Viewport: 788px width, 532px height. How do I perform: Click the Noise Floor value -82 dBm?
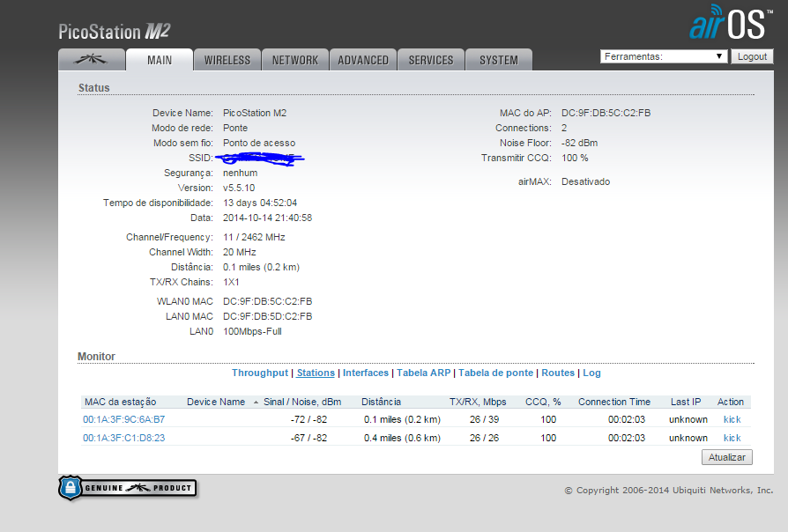click(x=579, y=144)
